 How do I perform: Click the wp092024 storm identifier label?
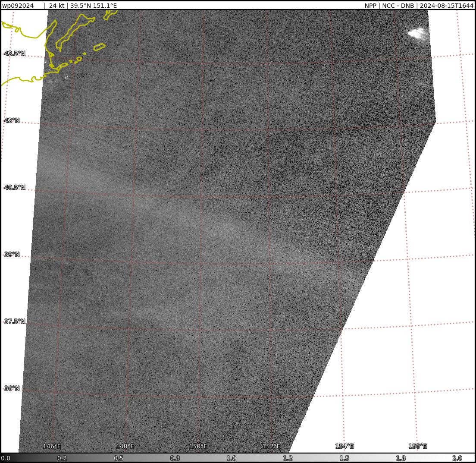18,6
